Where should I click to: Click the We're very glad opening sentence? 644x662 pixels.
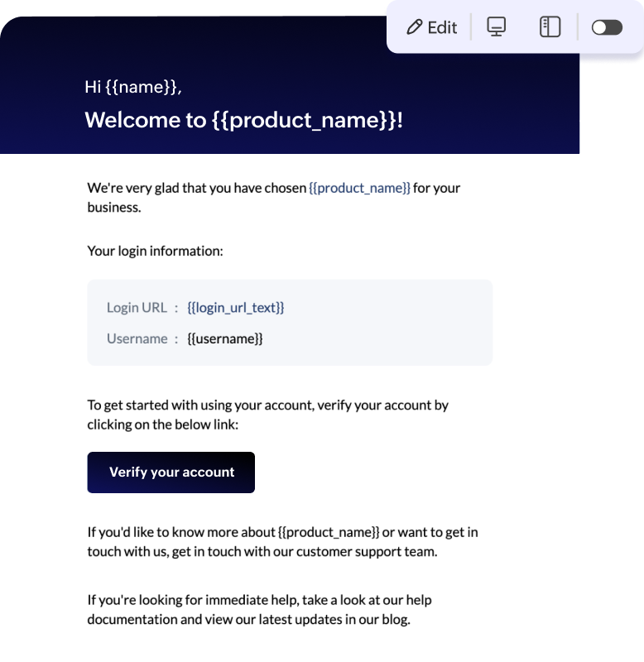pos(197,188)
